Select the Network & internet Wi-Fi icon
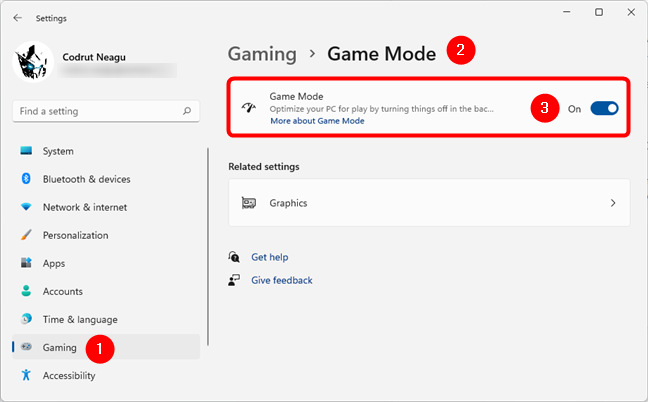The height and width of the screenshot is (402, 648). 26,207
